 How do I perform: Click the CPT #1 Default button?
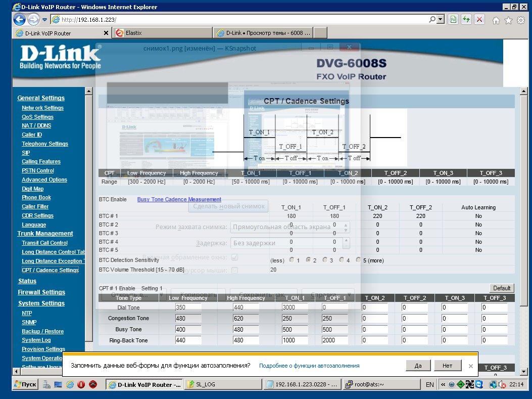pyautogui.click(x=502, y=288)
